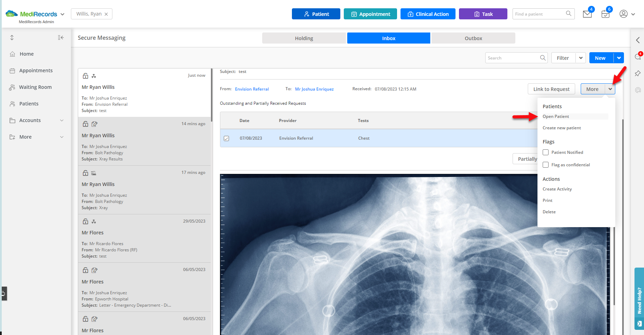Click the lock icon on the Just now message
644x335 pixels.
point(85,75)
